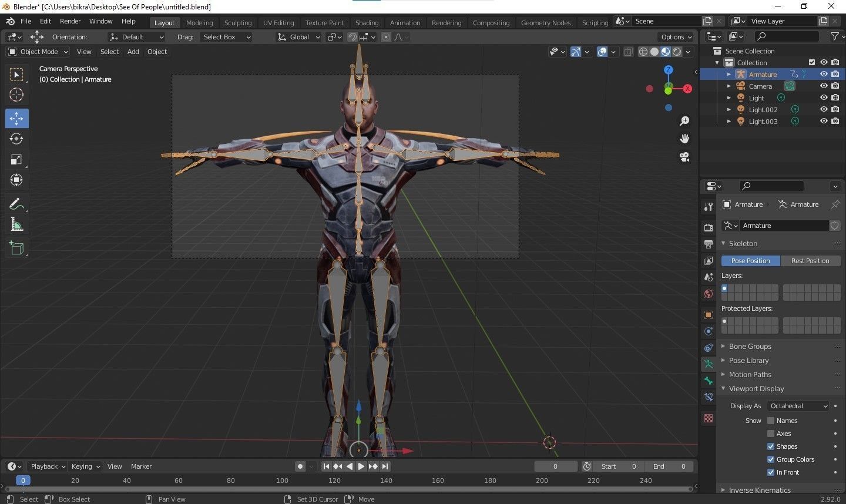Select the Annotate tool
The height and width of the screenshot is (504, 846).
16,204
